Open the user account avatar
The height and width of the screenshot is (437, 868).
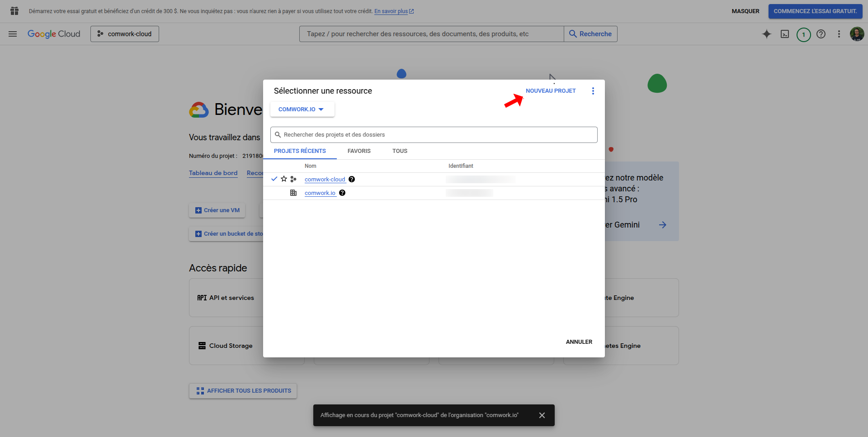point(857,34)
